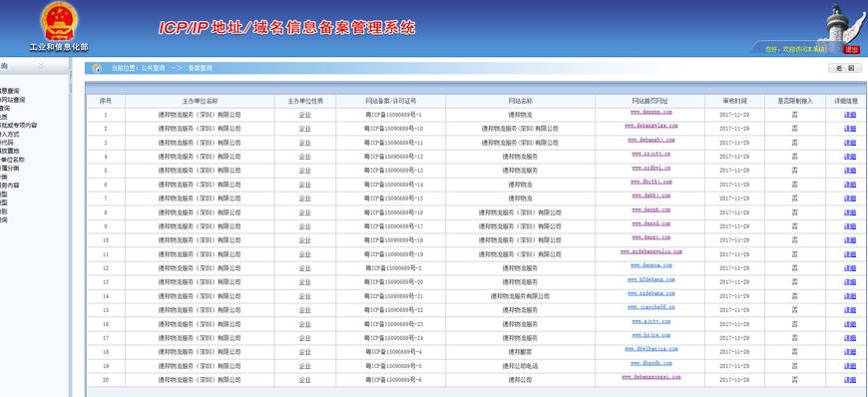Open 详细 details link for row 2
Screen dimensions: 868x397
pyautogui.click(x=850, y=129)
